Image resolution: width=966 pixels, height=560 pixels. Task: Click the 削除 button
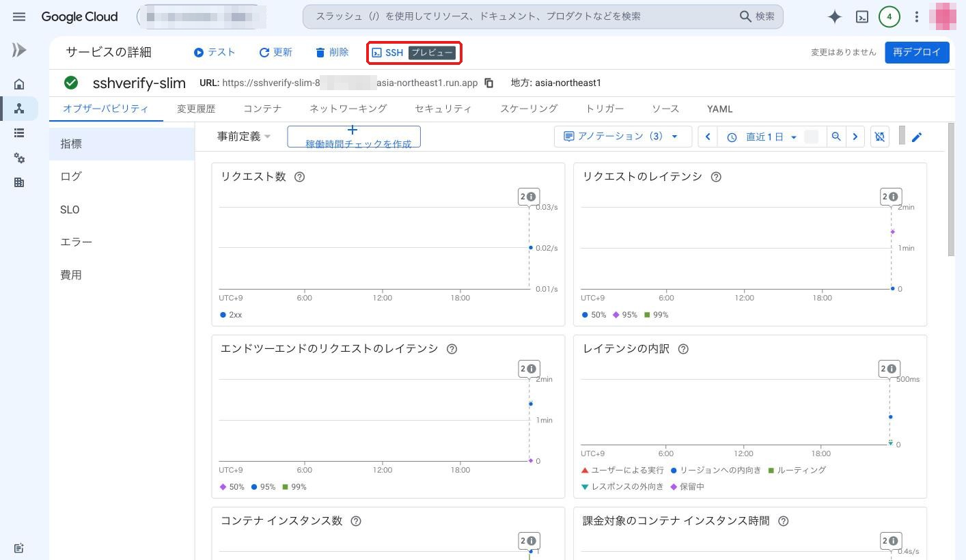click(332, 53)
